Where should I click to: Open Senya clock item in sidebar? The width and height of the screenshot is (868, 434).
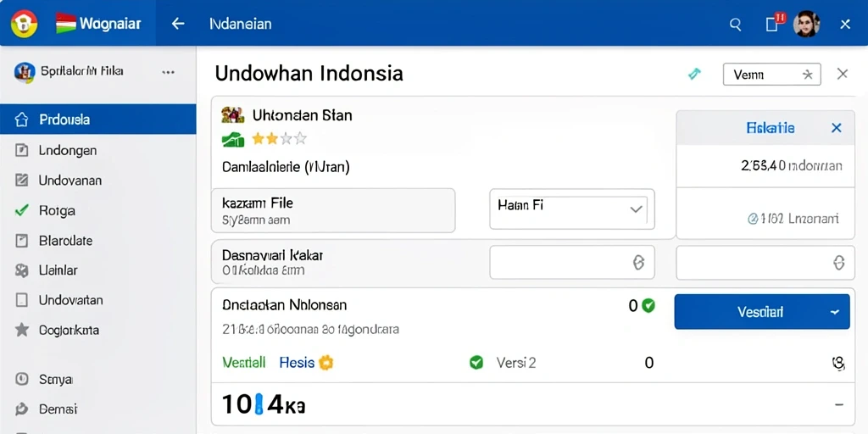tap(56, 379)
